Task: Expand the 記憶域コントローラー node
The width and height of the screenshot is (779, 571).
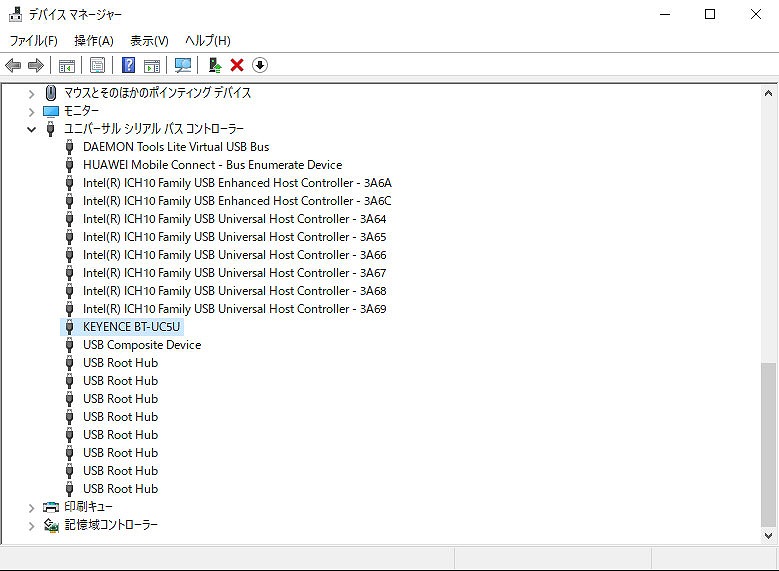Action: click(31, 525)
